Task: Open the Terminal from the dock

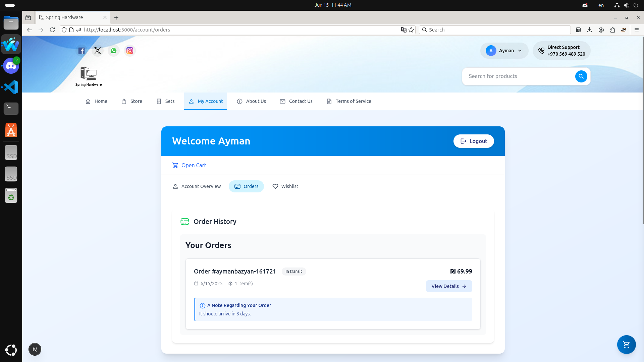Action: (x=11, y=109)
